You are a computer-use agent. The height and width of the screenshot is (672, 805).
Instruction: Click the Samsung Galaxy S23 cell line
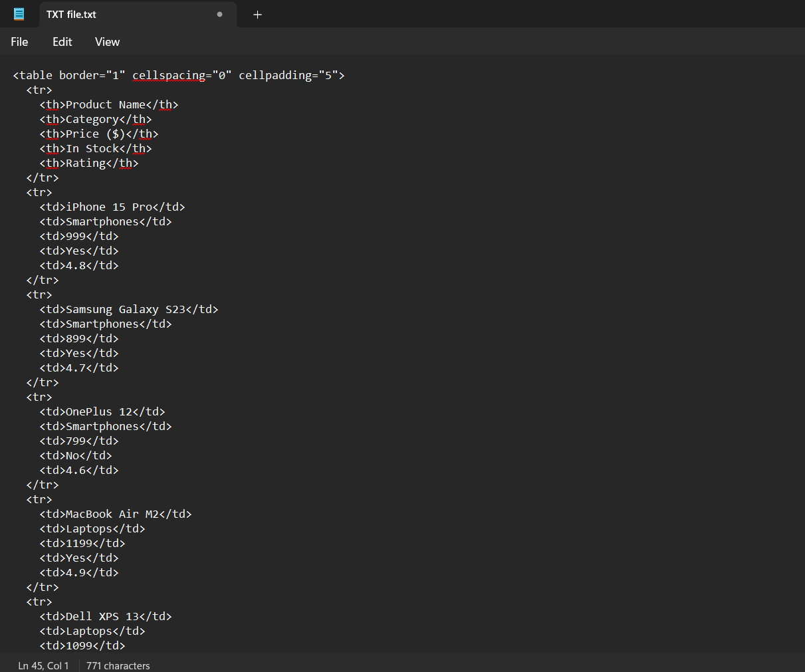(129, 309)
